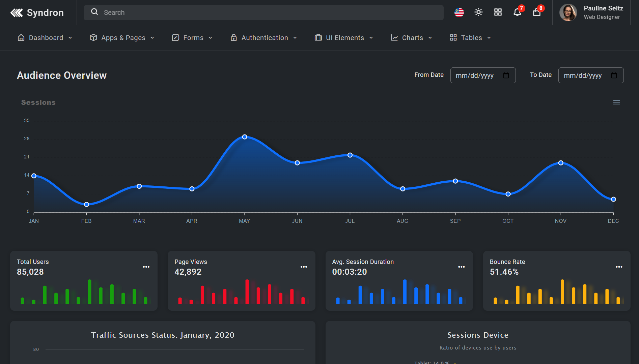Screen dimensions: 639x364
Task: Open the apps grid icon
Action: point(498,12)
